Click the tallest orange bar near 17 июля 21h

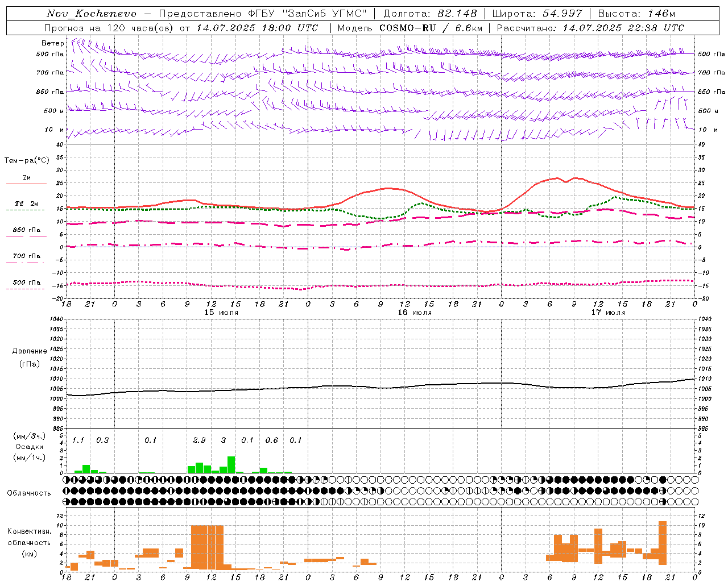click(663, 543)
